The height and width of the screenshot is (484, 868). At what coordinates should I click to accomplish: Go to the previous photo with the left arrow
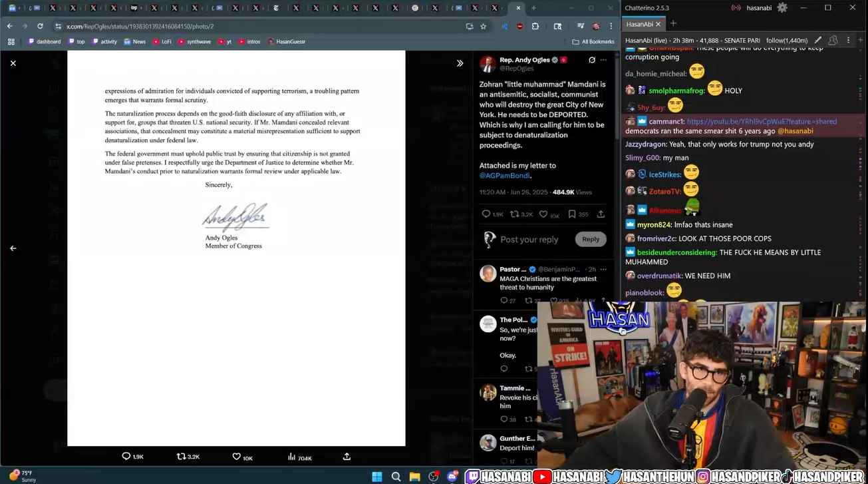(13, 248)
